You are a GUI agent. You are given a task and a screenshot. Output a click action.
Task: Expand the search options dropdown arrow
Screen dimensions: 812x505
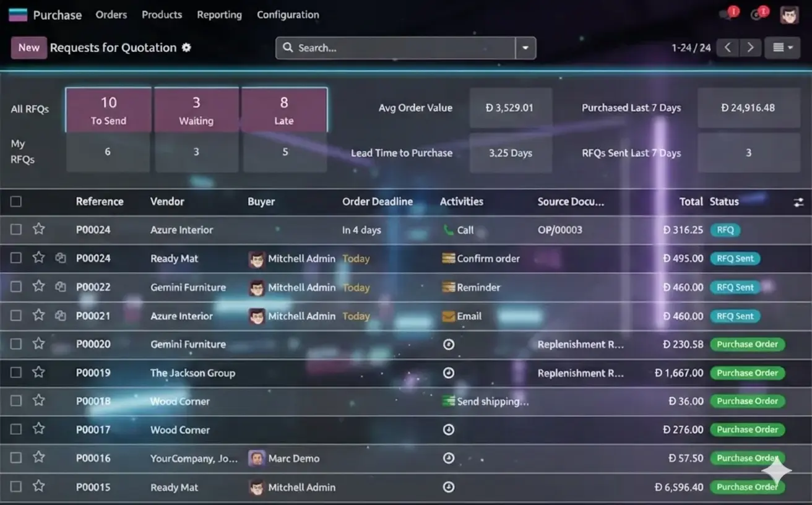tap(525, 48)
